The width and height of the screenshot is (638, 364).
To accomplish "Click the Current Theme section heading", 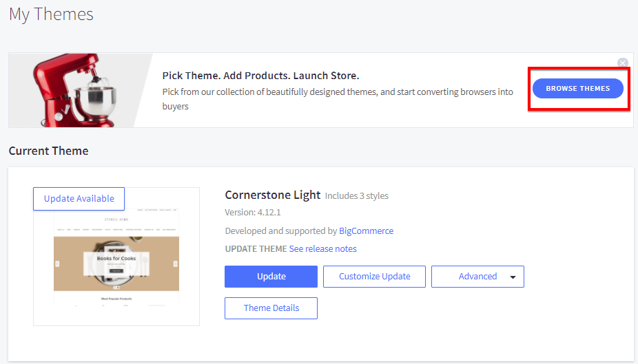I will click(x=48, y=151).
